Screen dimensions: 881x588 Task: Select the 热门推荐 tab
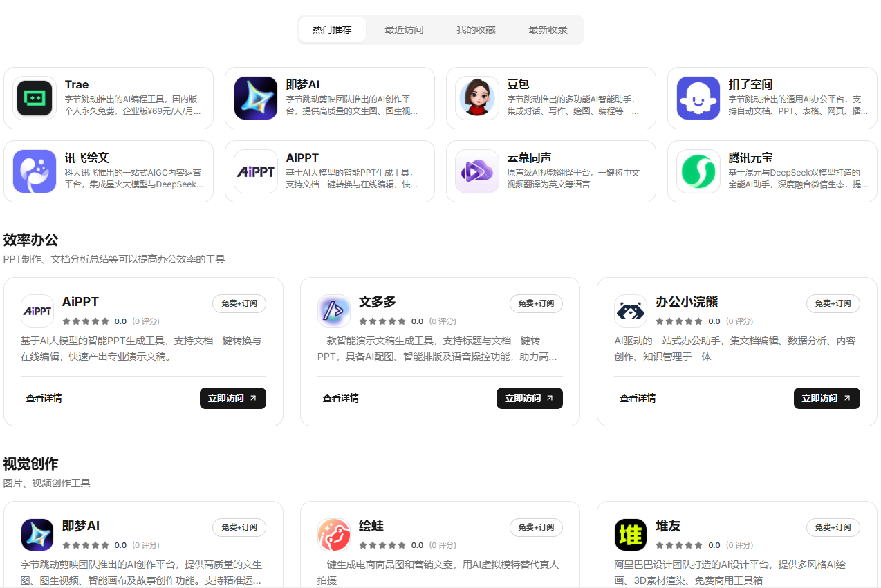(332, 30)
